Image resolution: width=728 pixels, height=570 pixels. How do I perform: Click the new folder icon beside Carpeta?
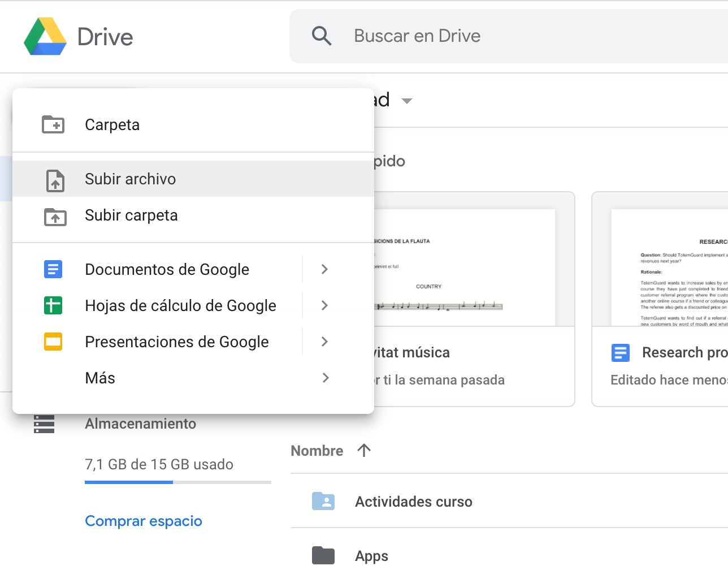click(x=54, y=124)
